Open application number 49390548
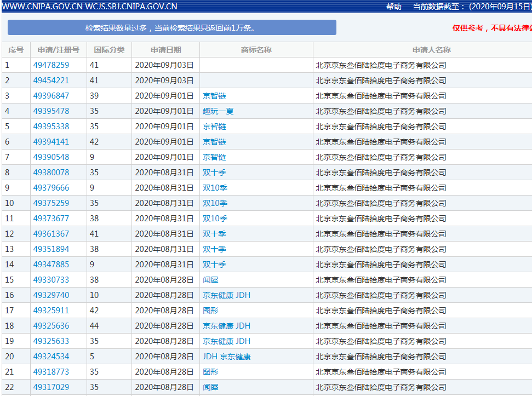The width and height of the screenshot is (532, 396). (52, 157)
